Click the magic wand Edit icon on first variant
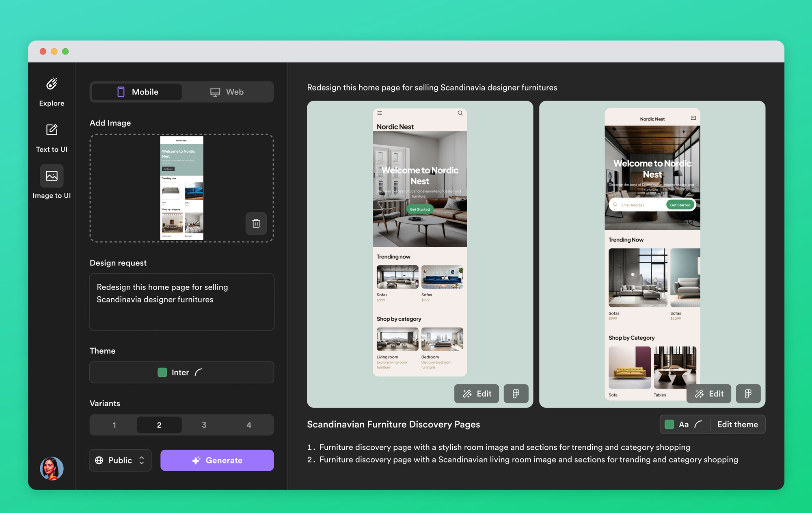 point(466,394)
